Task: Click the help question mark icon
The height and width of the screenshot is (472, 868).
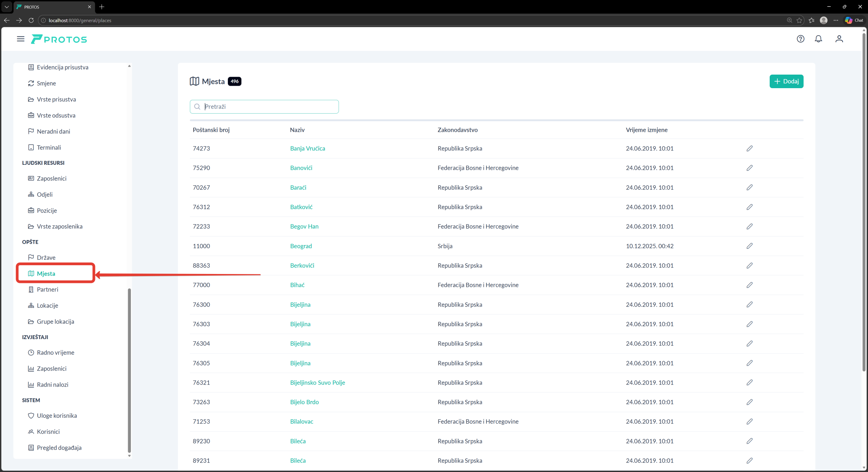Action: (x=800, y=39)
